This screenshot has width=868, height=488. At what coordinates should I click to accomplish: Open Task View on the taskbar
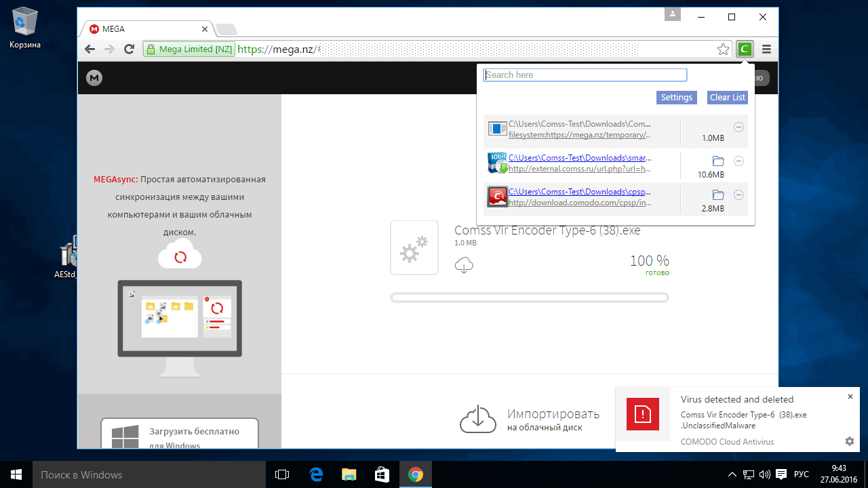(282, 474)
